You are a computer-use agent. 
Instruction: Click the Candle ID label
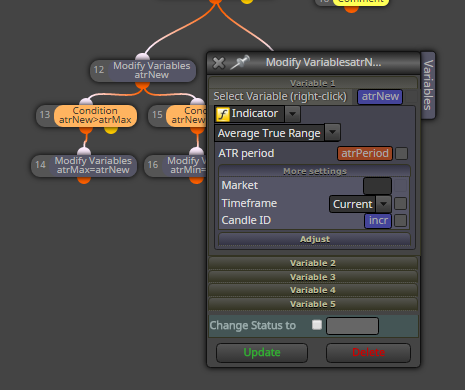pos(246,220)
